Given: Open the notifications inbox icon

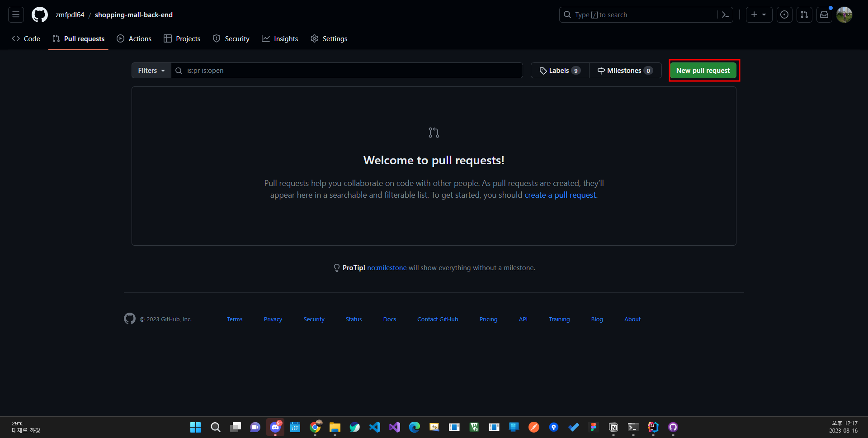Looking at the screenshot, I should 824,14.
